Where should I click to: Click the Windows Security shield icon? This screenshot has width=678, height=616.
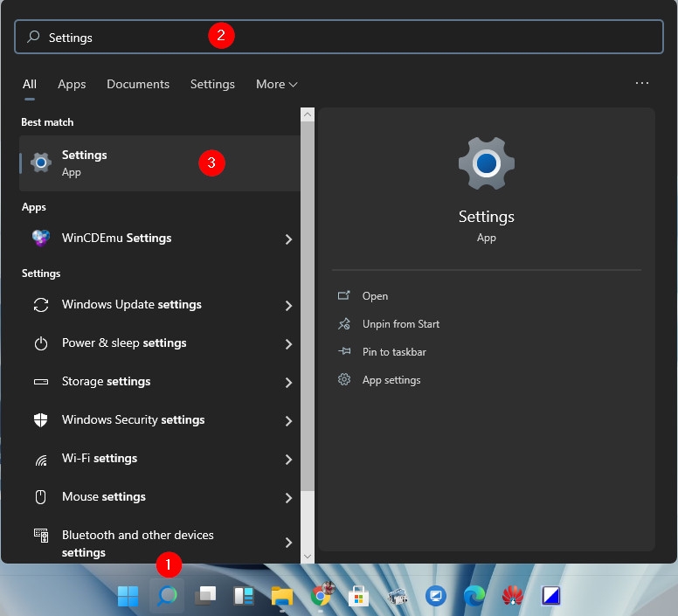[x=41, y=419]
